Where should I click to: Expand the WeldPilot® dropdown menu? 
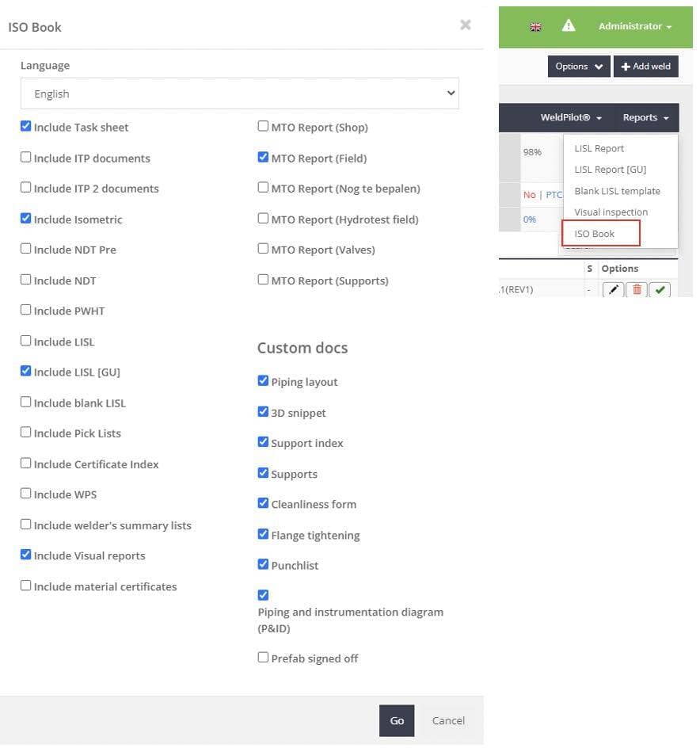[x=571, y=117]
